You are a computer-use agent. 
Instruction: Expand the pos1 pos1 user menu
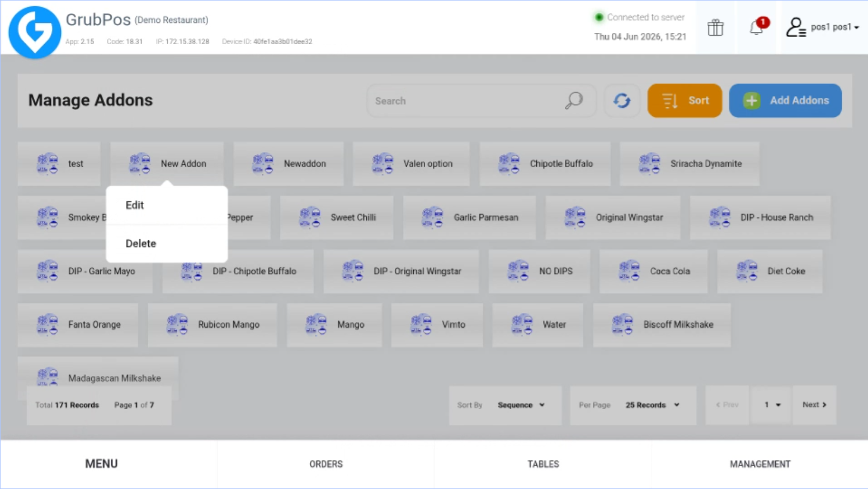click(834, 27)
